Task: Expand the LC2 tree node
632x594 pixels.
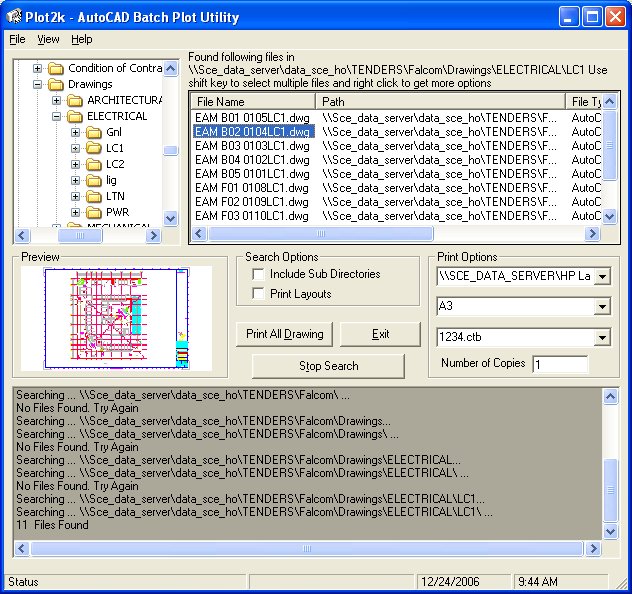Action: 75,164
